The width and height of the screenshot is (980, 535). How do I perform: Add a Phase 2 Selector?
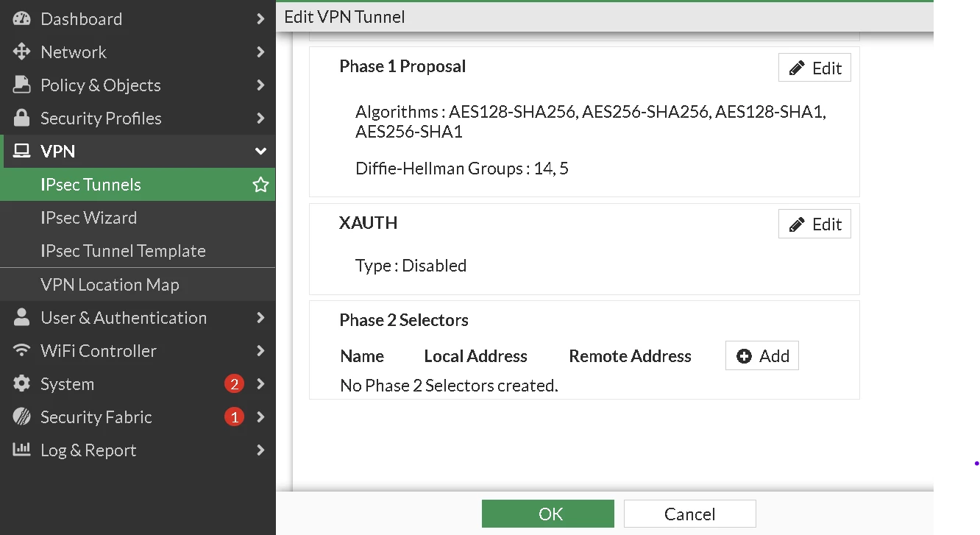pos(762,355)
